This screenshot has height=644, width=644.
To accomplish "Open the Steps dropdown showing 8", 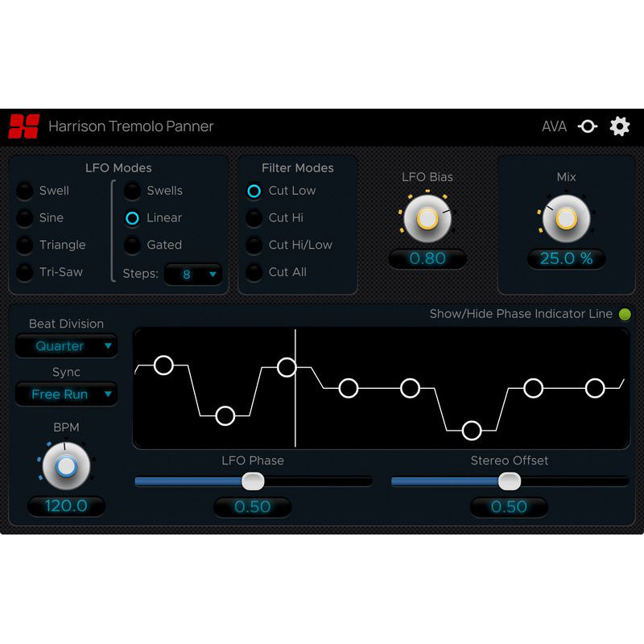I will [x=193, y=274].
